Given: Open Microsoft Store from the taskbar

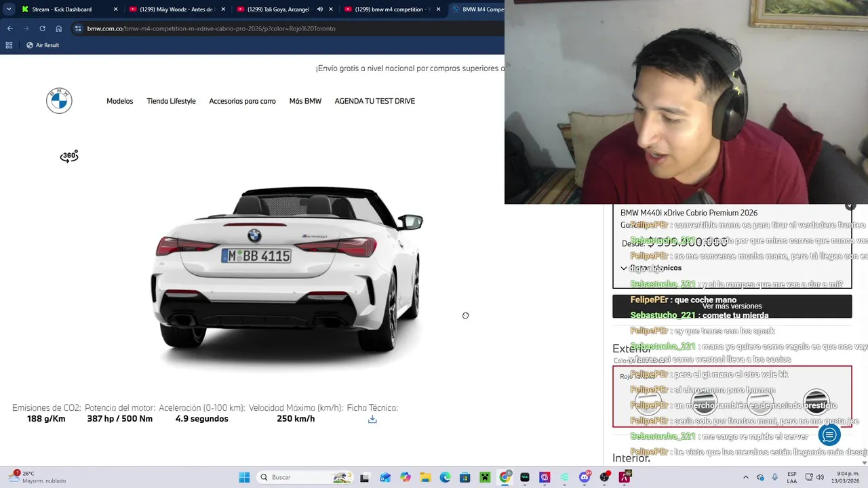Looking at the screenshot, I should pyautogui.click(x=465, y=477).
